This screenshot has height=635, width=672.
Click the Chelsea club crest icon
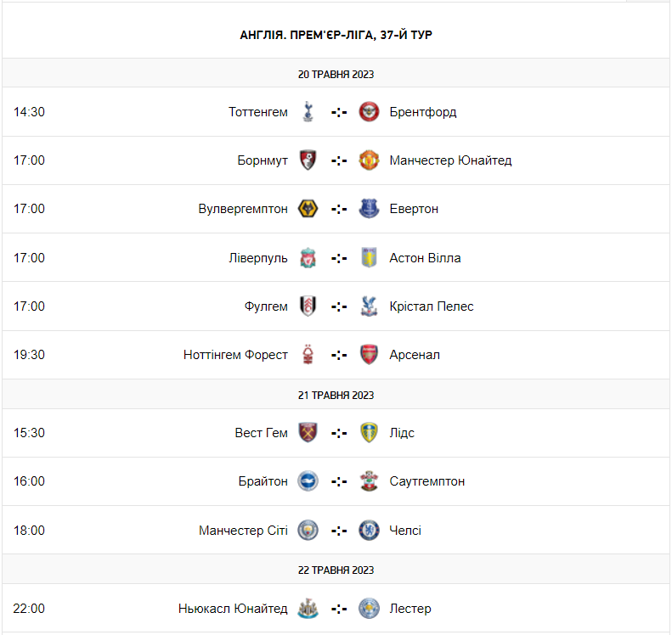click(x=369, y=531)
